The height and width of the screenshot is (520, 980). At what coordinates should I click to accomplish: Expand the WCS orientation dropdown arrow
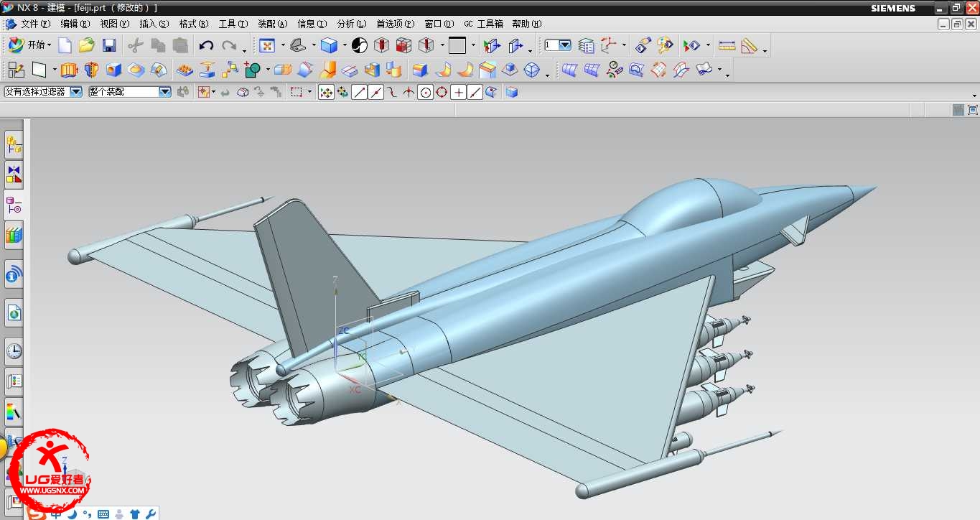tap(624, 46)
